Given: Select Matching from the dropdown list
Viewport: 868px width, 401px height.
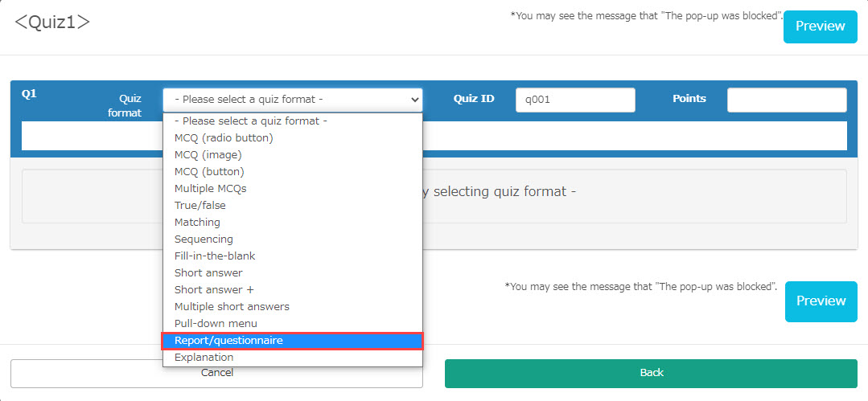Looking at the screenshot, I should coord(197,223).
